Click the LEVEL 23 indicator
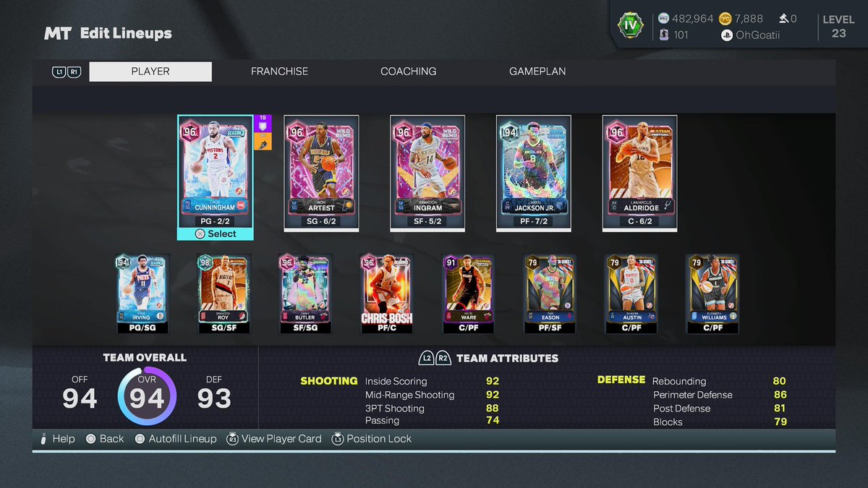Screen dimensions: 868x488 839,26
